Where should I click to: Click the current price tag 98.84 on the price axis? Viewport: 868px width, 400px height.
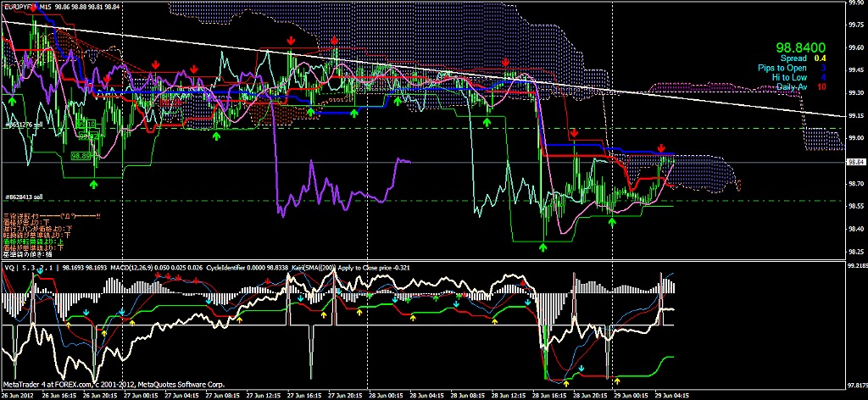click(855, 161)
